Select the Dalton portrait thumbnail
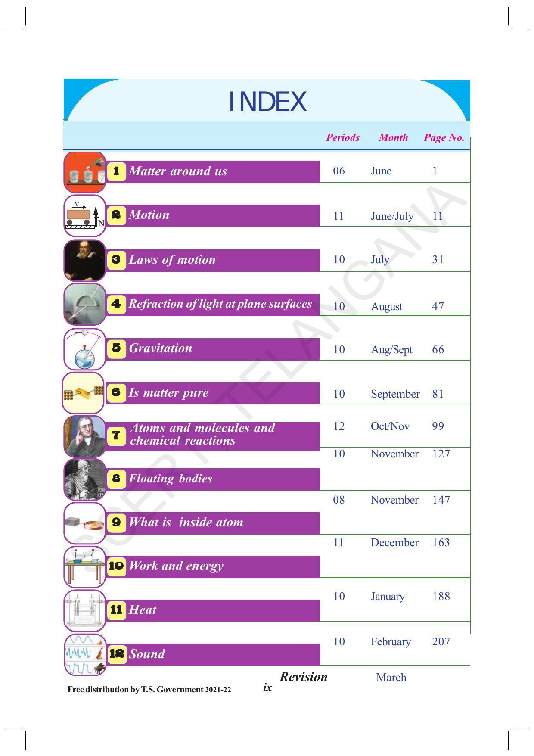This screenshot has width=534, height=756. (x=85, y=436)
